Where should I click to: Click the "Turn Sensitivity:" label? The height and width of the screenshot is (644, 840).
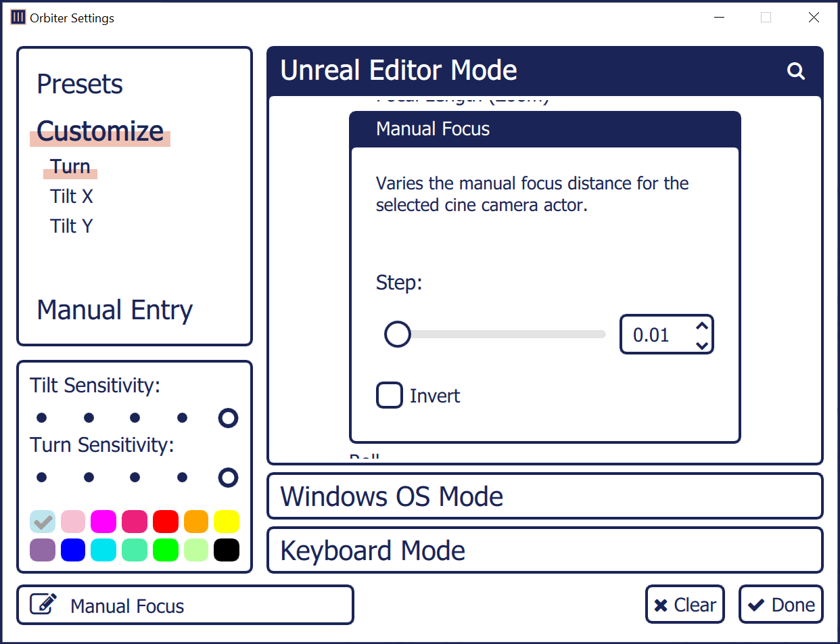102,445
